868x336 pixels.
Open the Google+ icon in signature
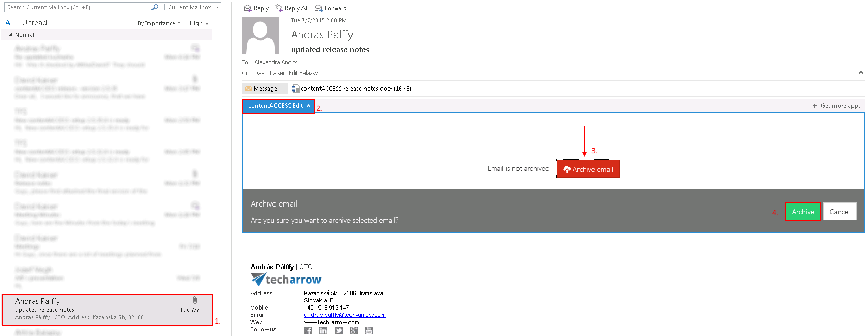coord(354,330)
